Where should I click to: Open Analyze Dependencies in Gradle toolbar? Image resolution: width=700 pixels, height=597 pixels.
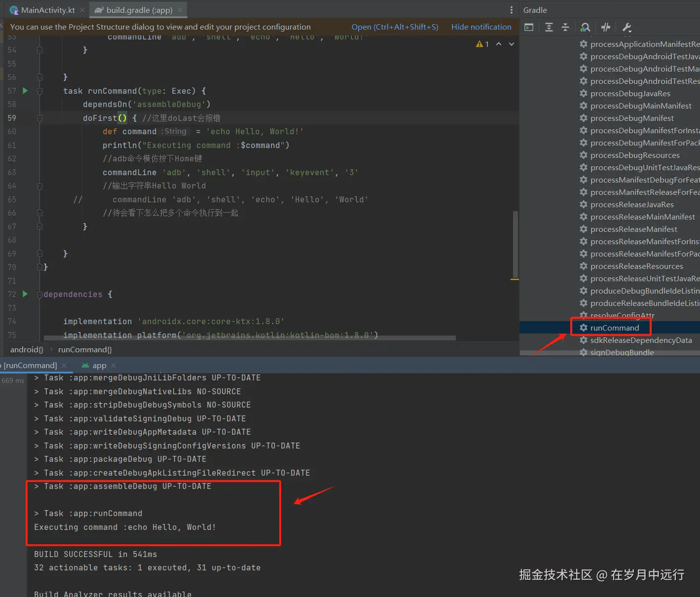click(585, 27)
